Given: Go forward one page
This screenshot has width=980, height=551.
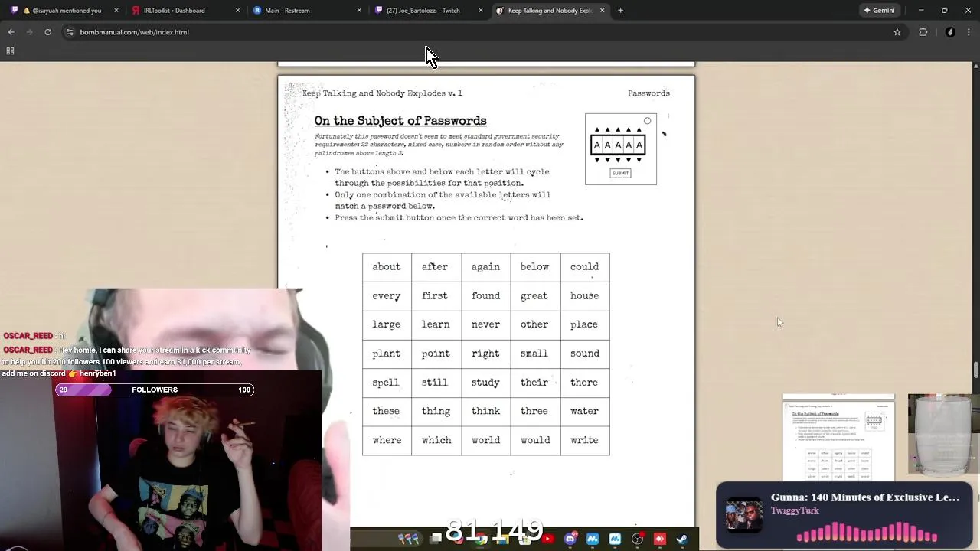Looking at the screenshot, I should [x=29, y=32].
